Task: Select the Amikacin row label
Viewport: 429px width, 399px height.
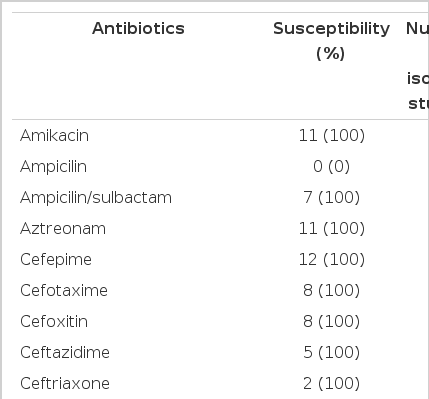Action: click(x=54, y=136)
